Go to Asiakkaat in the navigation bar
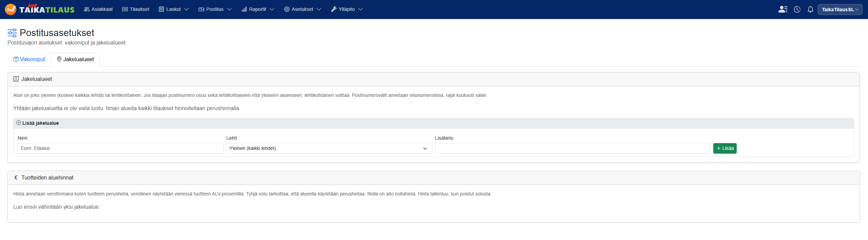 pyautogui.click(x=98, y=9)
